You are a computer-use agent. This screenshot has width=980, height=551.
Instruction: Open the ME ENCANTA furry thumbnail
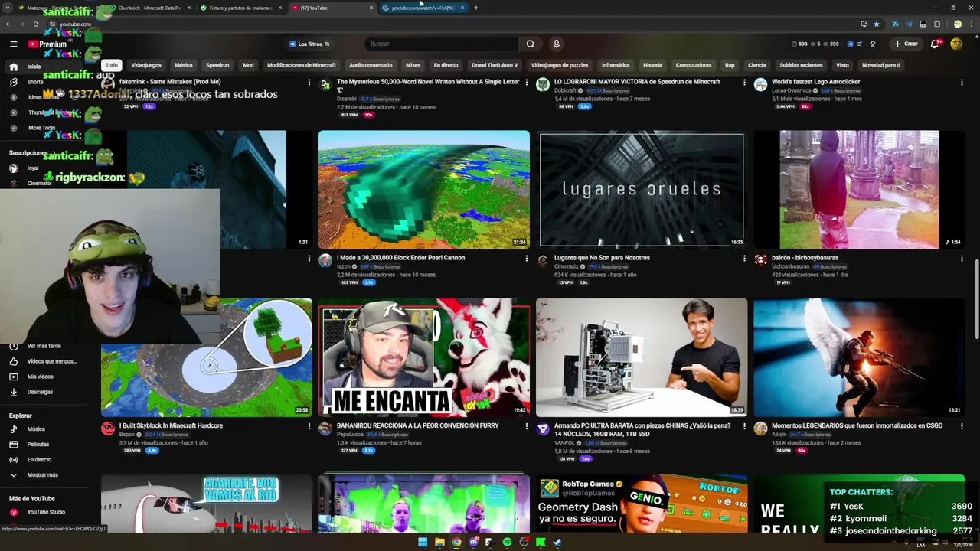(x=423, y=357)
